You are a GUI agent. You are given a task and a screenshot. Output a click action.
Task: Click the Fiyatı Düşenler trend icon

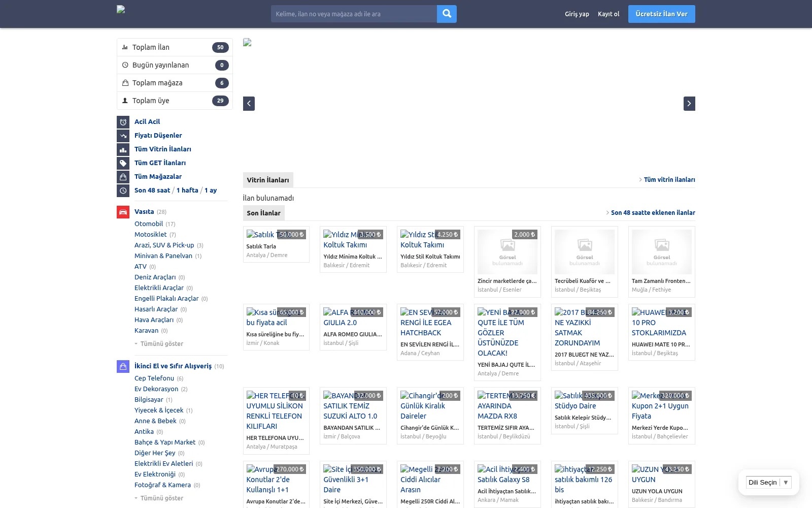pos(123,136)
